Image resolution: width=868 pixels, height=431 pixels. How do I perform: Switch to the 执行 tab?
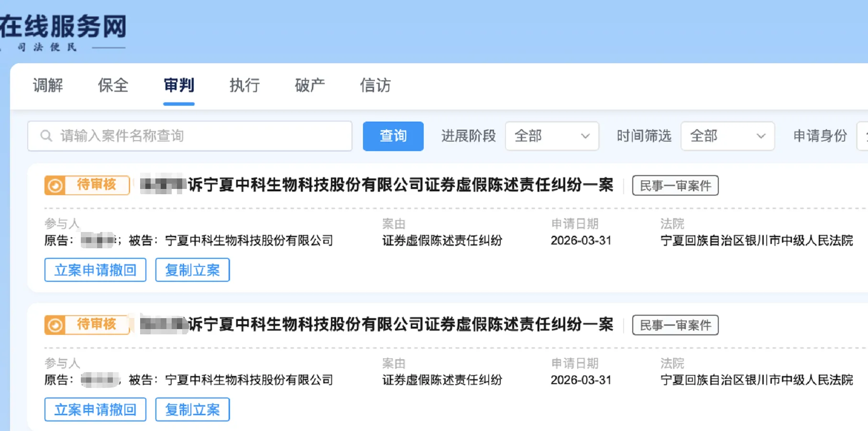244,86
